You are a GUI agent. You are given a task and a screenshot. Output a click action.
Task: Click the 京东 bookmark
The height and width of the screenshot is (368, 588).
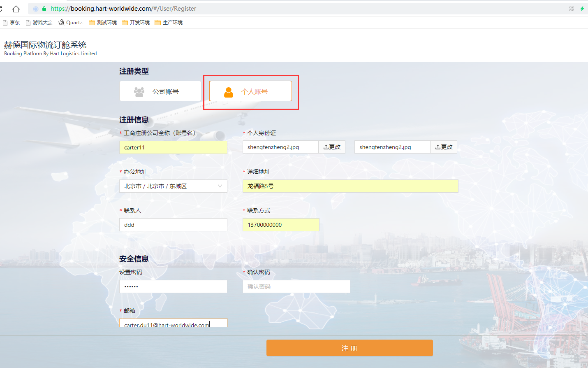(x=12, y=23)
